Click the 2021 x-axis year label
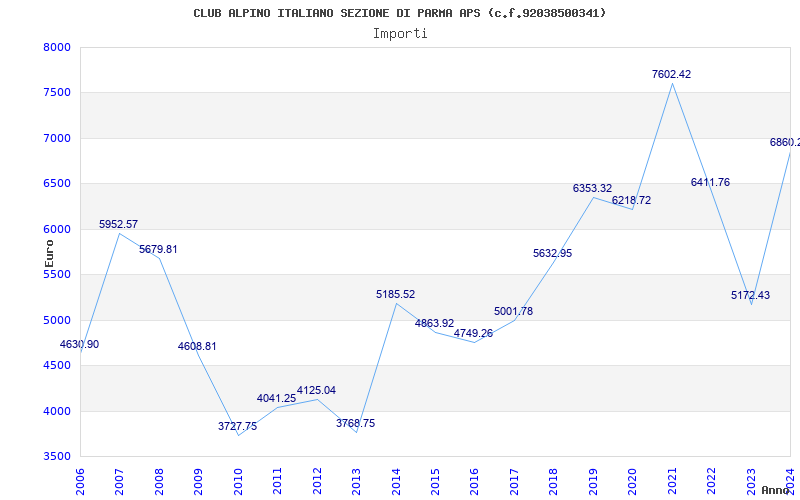 point(672,481)
